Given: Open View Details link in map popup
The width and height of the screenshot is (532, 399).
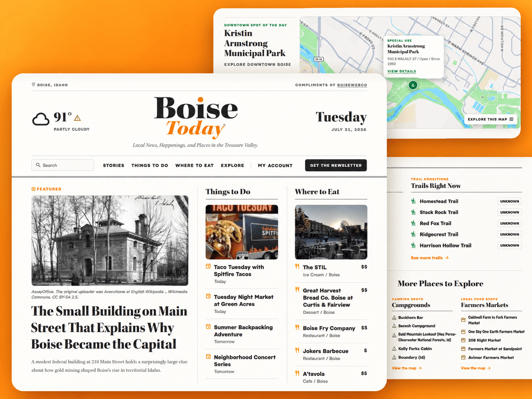Looking at the screenshot, I should tap(402, 71).
